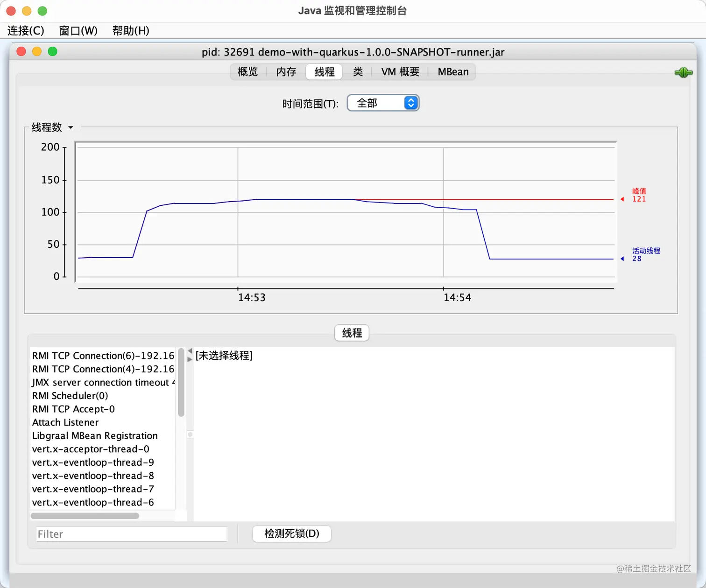
Task: Select thread RMI TCP Connection(4)
Action: pyautogui.click(x=103, y=369)
